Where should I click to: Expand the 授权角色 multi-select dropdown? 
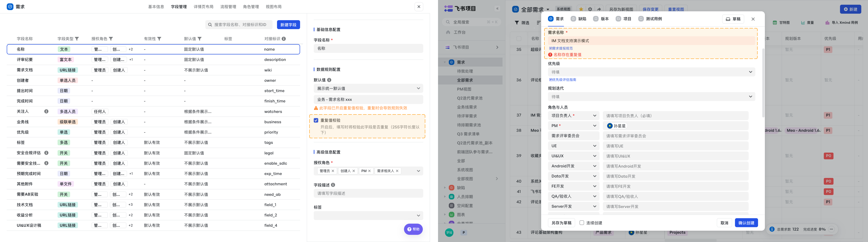click(419, 171)
